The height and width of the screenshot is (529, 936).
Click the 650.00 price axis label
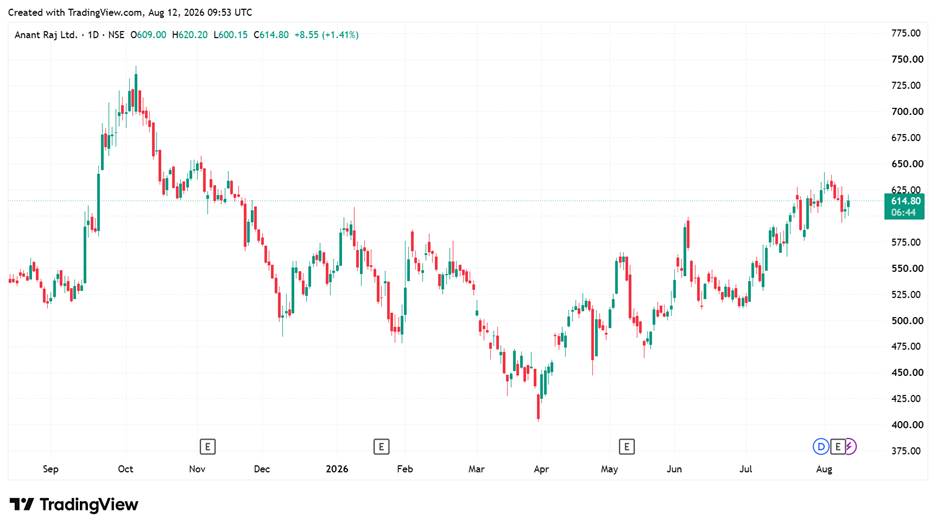pos(906,164)
